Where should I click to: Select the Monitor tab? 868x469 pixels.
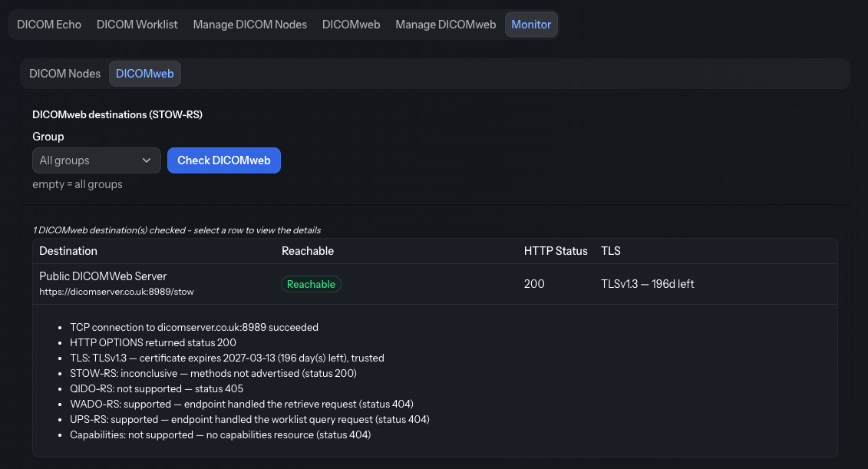[531, 25]
